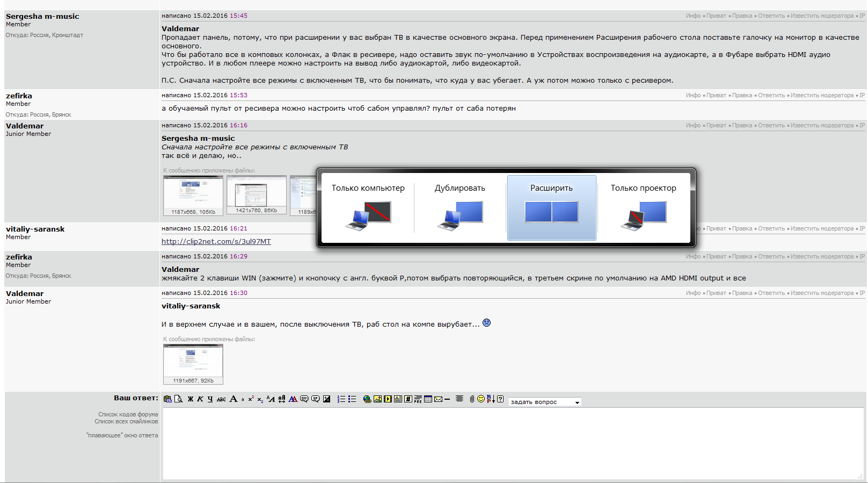This screenshot has width=868, height=483.
Task: Click "Ответить" on the 16:21 vitaliy-saransk post
Action: click(x=771, y=228)
